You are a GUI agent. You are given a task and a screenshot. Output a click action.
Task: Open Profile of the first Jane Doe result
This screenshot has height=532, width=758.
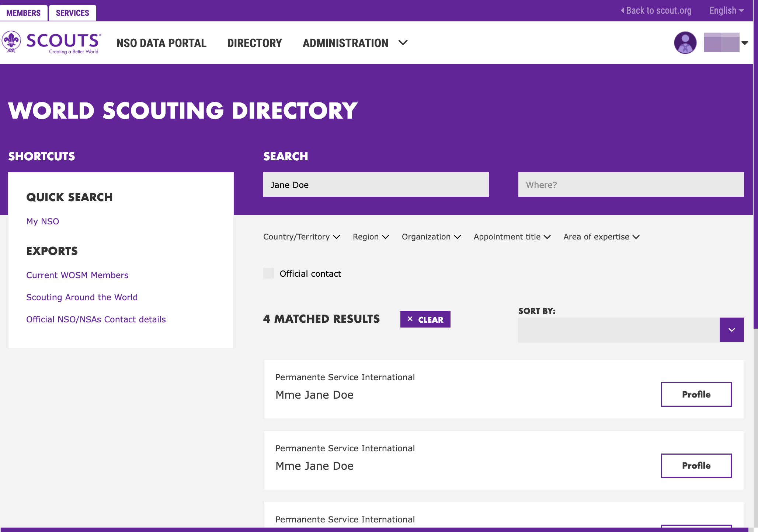point(696,394)
